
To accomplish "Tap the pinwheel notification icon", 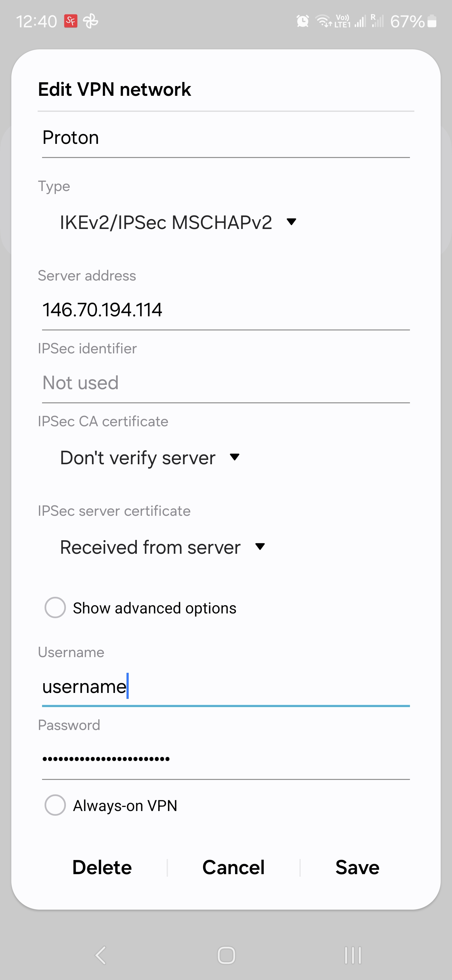I will point(90,21).
